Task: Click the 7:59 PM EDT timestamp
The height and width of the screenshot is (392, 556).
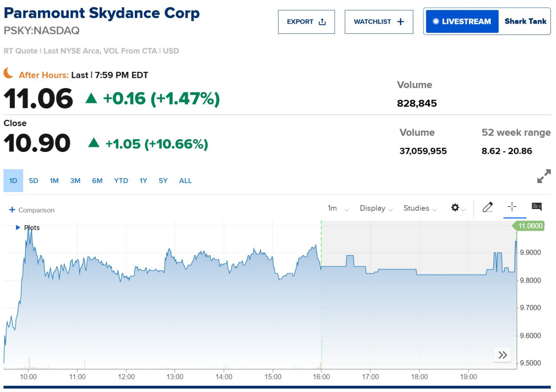Action: coord(122,75)
